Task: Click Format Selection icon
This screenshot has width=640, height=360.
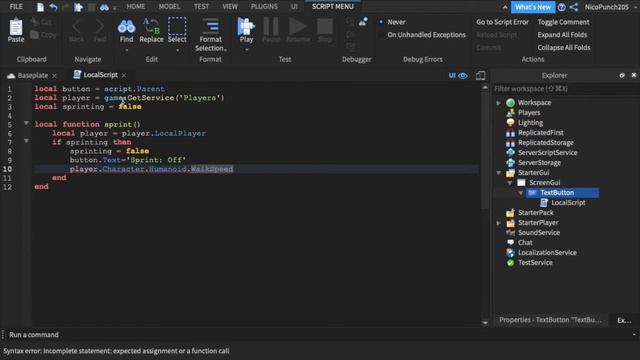Action: tap(211, 27)
